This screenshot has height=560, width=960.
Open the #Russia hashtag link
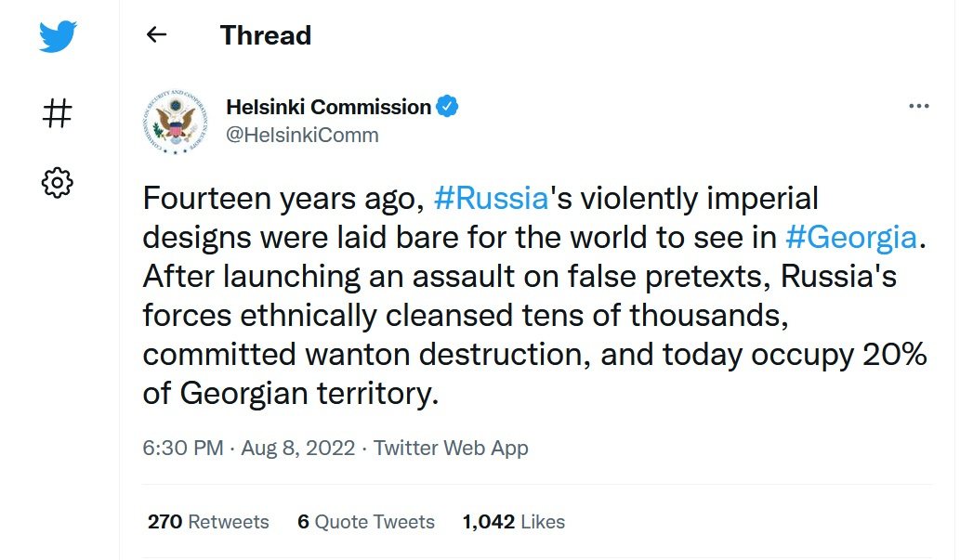491,199
